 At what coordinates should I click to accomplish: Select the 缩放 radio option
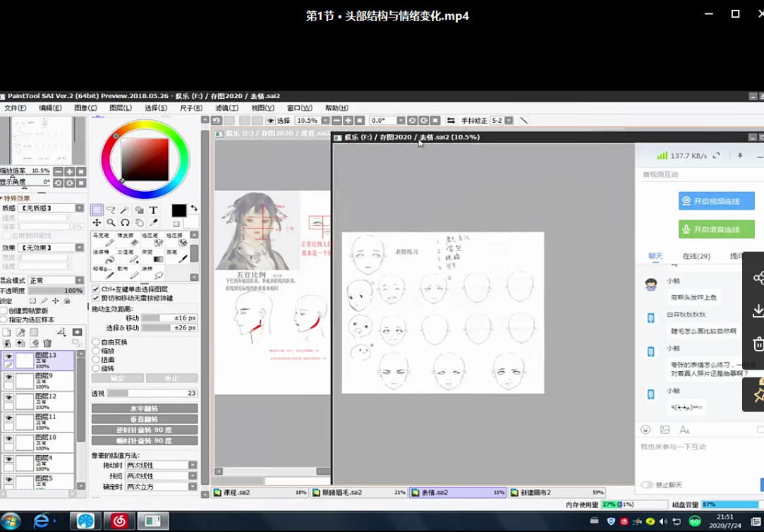tap(96, 351)
